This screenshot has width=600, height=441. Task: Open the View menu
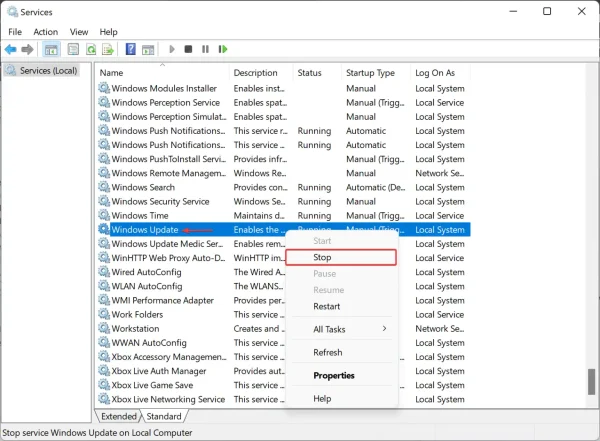pyautogui.click(x=79, y=32)
